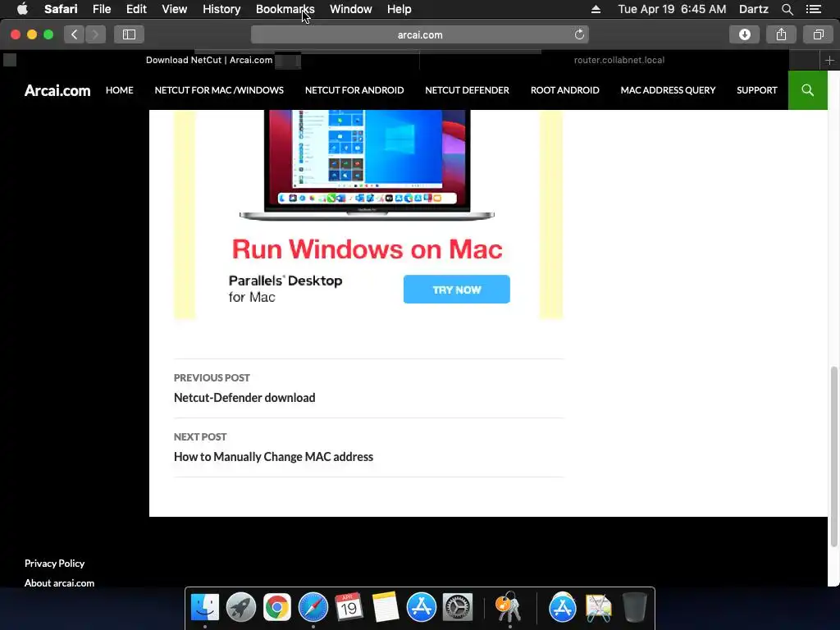Open the Applications folder stack in Dock
This screenshot has width=840, height=630.
click(562, 607)
